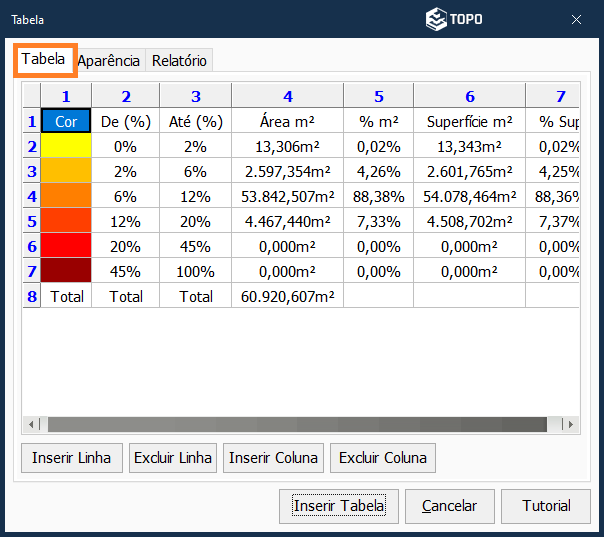The height and width of the screenshot is (537, 604).
Task: Open the Tutorial button
Action: click(546, 506)
